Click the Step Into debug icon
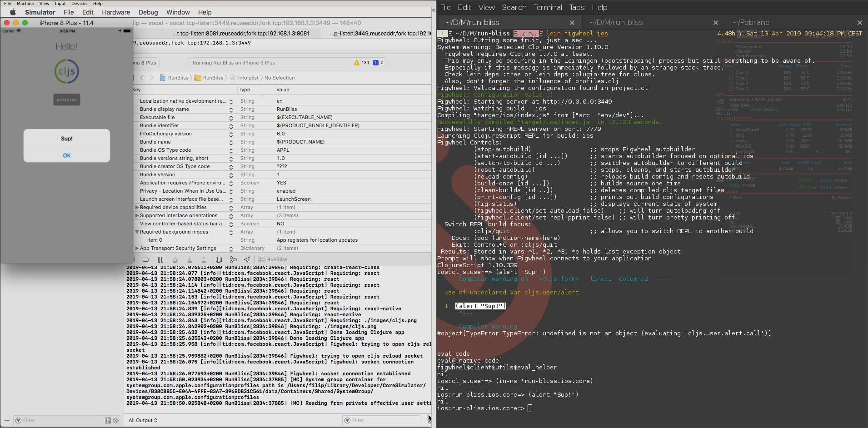 (x=190, y=259)
